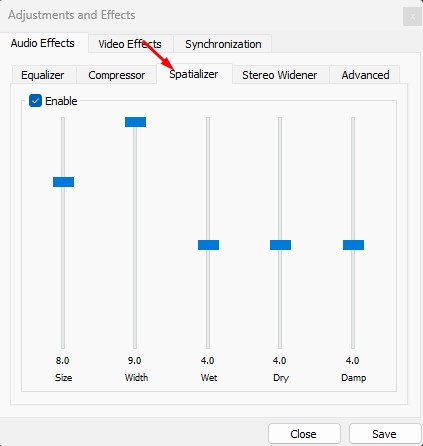
Task: Open the Synchronization tab
Action: [x=223, y=44]
